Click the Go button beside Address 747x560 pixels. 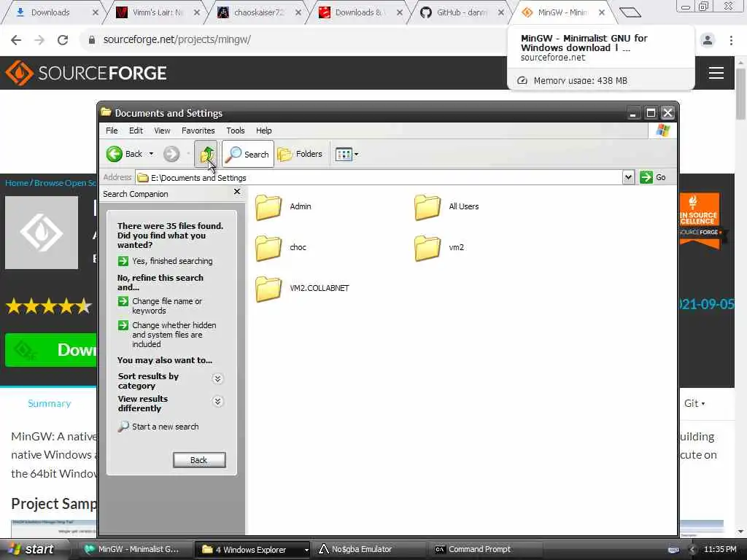pos(653,177)
